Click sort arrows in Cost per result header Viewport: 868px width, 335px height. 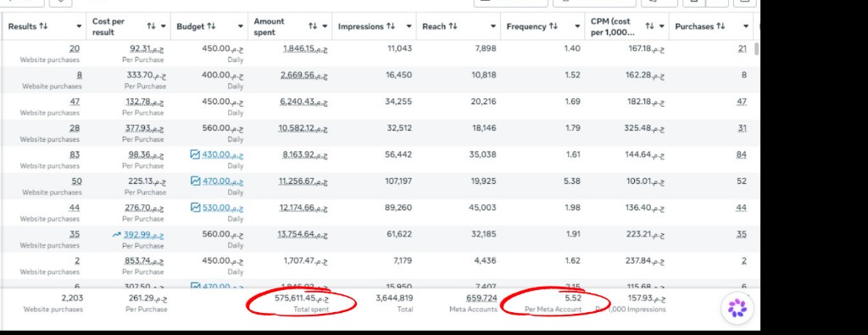coord(151,26)
